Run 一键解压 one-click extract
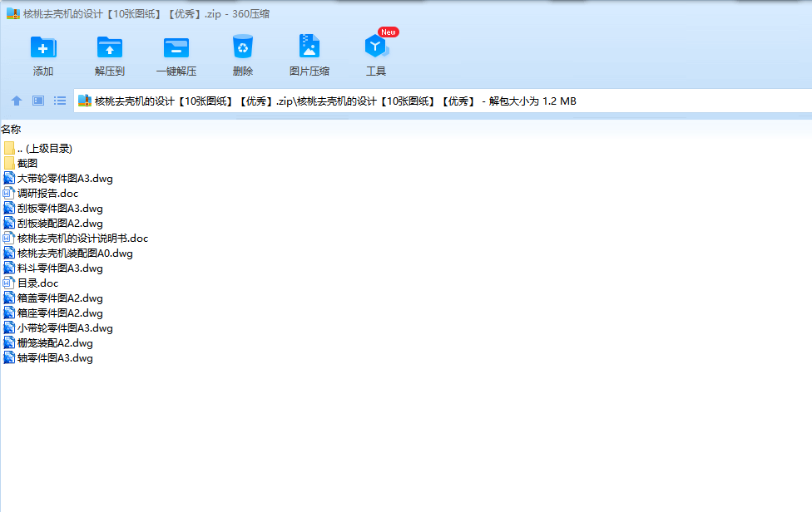The image size is (812, 512). (176, 56)
